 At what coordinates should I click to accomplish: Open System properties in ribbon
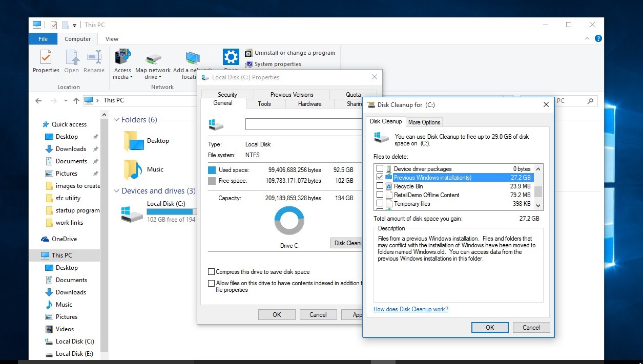coord(273,64)
